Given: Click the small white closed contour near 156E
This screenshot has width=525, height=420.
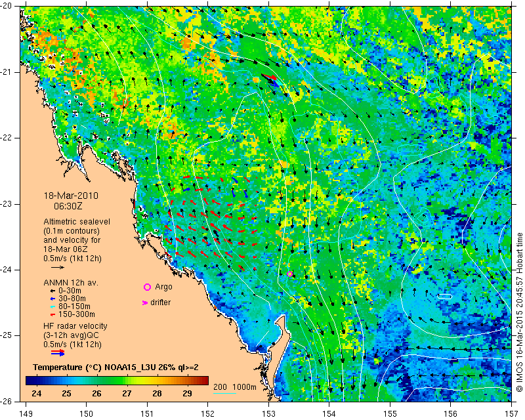Looking at the screenshot, I should [x=445, y=297].
